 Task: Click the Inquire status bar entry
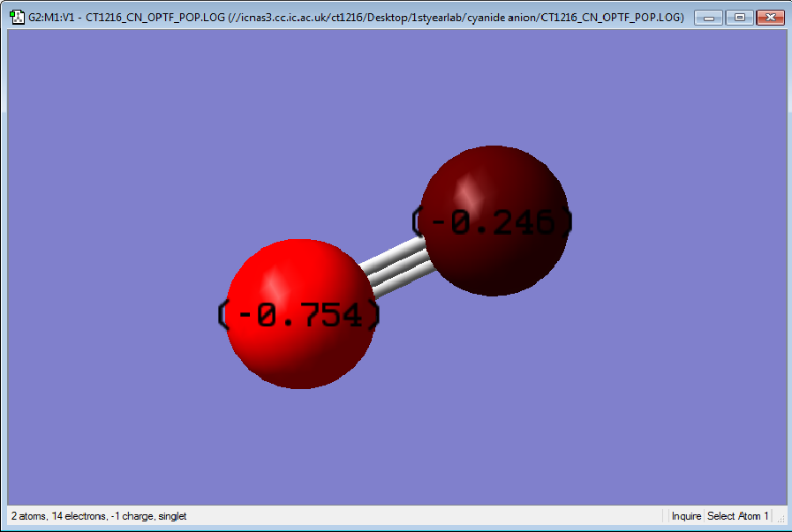point(686,516)
